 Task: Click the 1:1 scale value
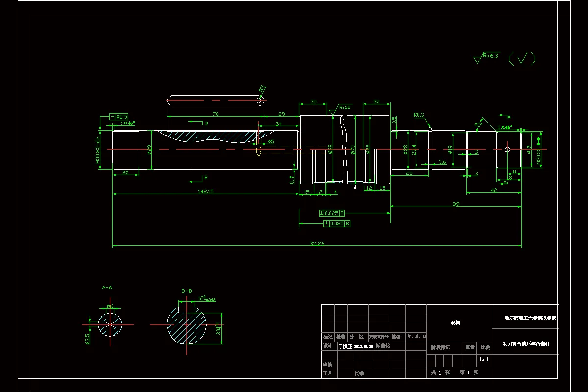pos(484,360)
